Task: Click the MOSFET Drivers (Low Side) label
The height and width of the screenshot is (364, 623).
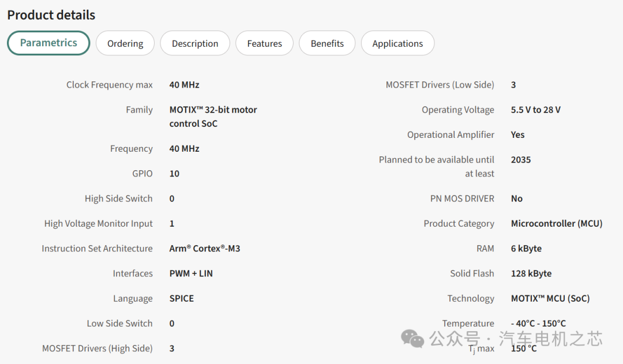Action: click(x=440, y=85)
